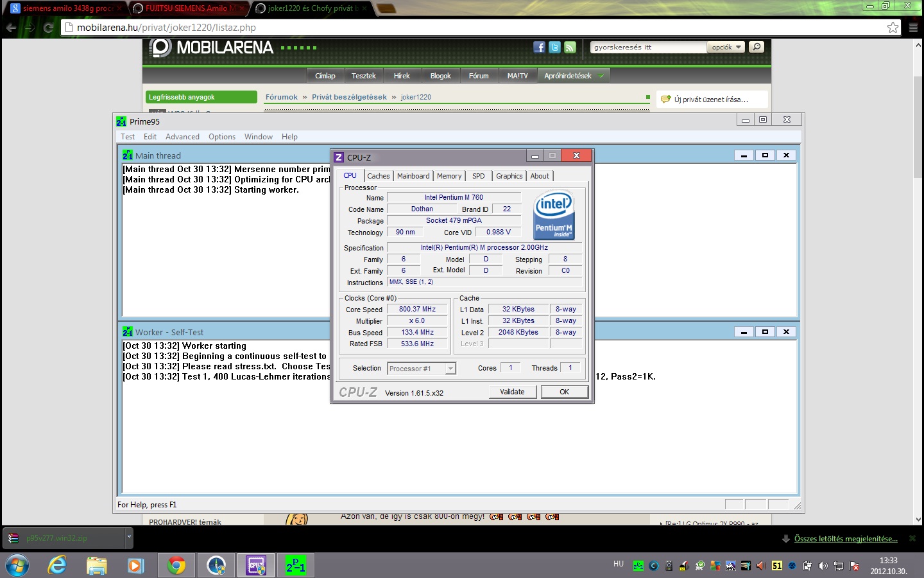This screenshot has width=924, height=578.
Task: Click Validate button in CPU-Z
Action: tap(512, 392)
